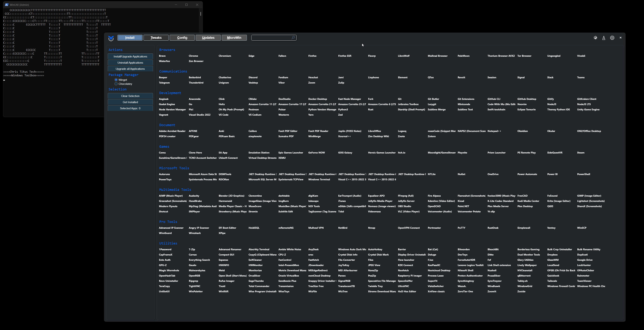Click the WinUtil logo icon
Viewport: 644px width, 330px height.
(111, 38)
